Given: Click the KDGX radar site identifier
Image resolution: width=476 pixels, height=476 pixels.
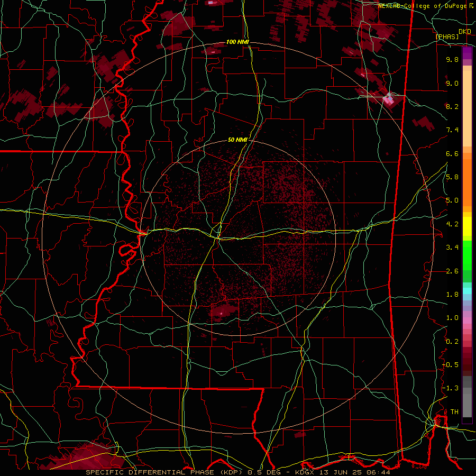Looking at the screenshot, I should tap(306, 472).
